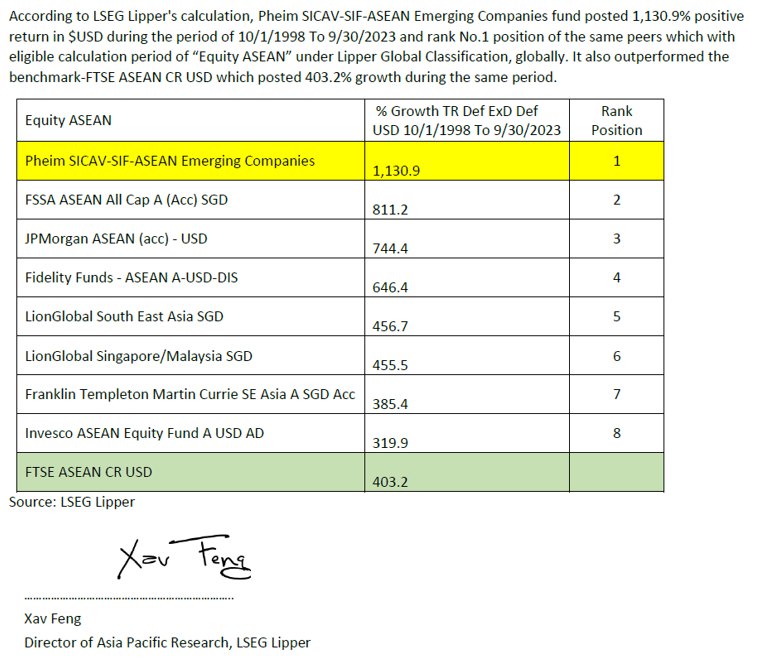Click rank 4 for Fidelity Funds
Screen dimensions: 757x658
pos(617,278)
